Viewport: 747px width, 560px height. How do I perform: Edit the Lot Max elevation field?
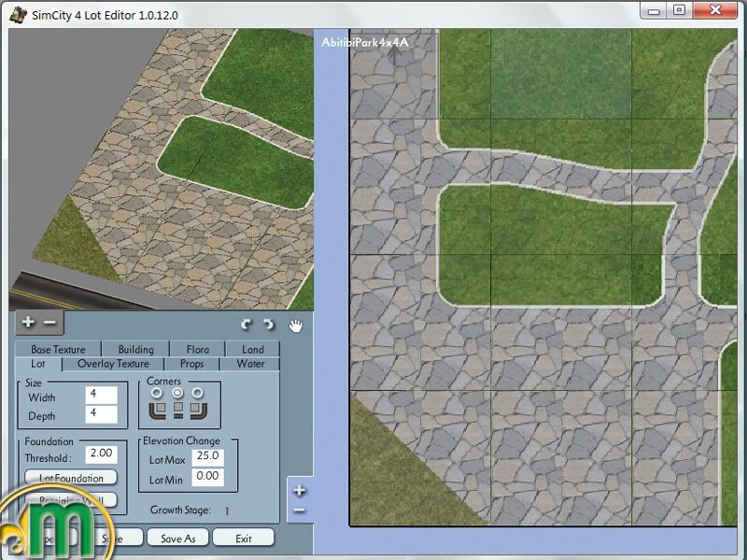click(207, 457)
